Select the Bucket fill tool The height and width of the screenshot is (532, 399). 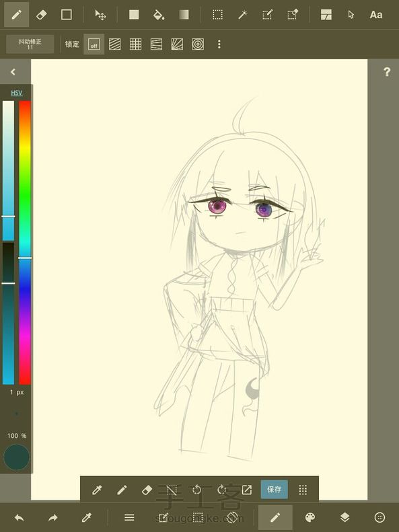coord(159,15)
